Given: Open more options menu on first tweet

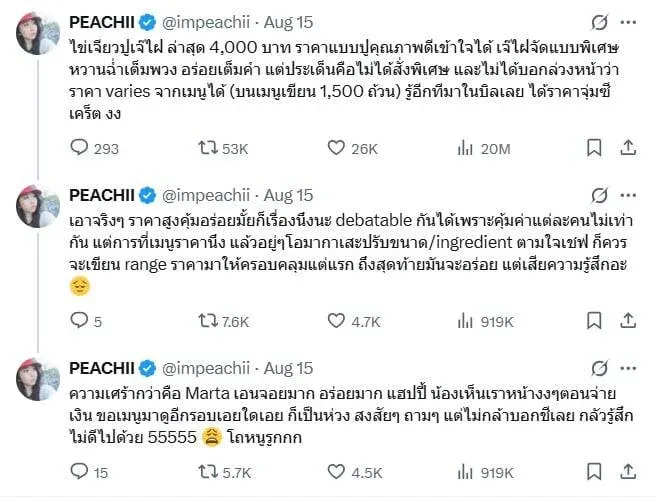Looking at the screenshot, I should pos(627,21).
